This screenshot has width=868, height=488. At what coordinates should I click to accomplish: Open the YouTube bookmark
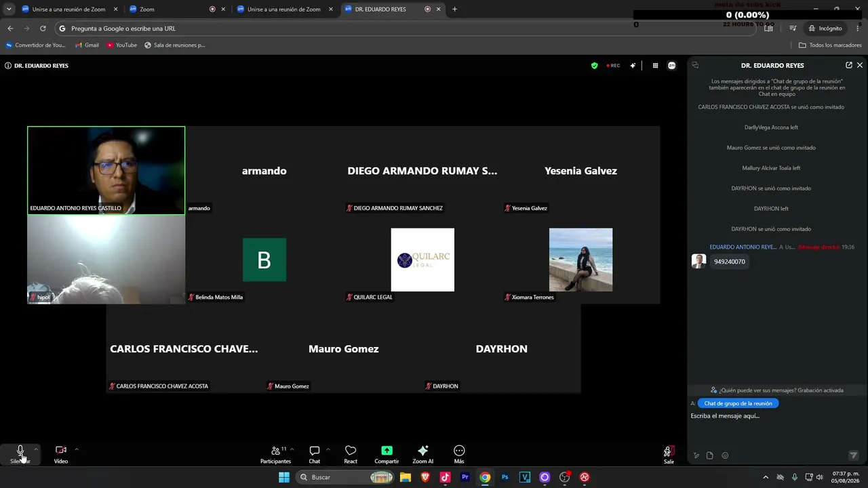click(x=121, y=45)
